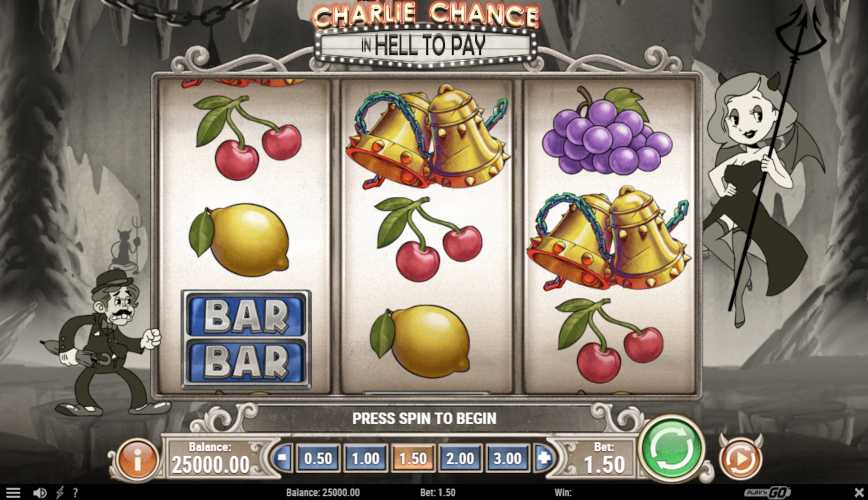
Task: Select the 2.00 bet value
Action: [460, 458]
